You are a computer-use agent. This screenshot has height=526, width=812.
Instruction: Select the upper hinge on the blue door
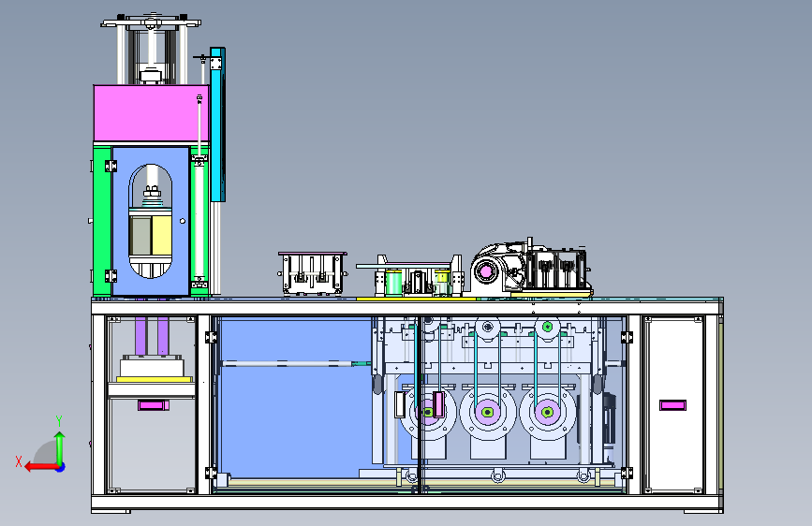[x=111, y=166]
